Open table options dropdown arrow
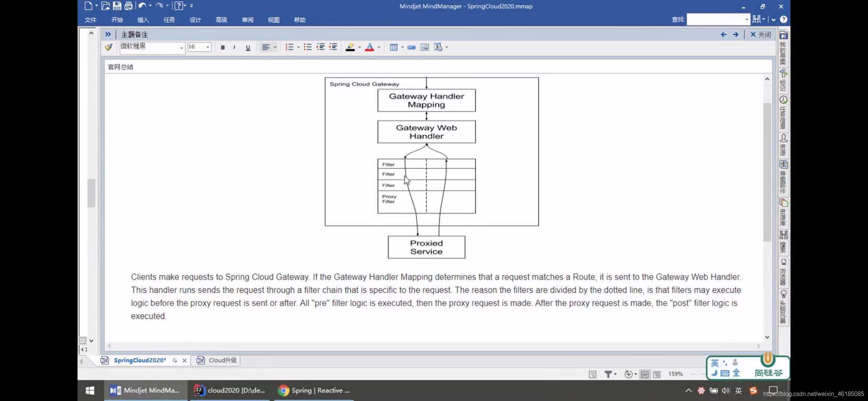The height and width of the screenshot is (401, 868). [x=402, y=47]
